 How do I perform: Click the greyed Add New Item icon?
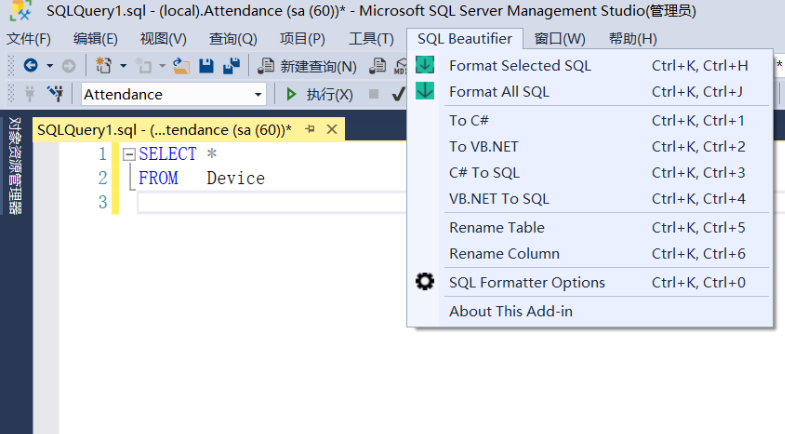tap(144, 66)
